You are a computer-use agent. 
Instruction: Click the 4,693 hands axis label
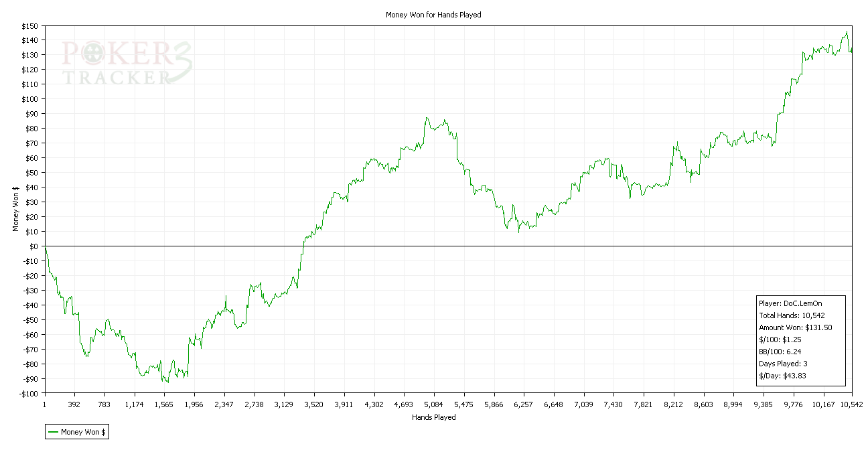[404, 405]
